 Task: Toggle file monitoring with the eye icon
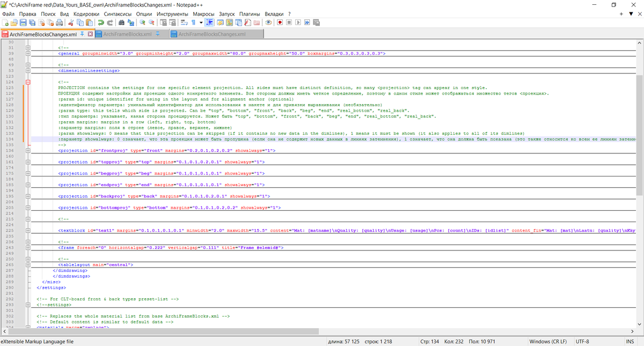(x=268, y=23)
